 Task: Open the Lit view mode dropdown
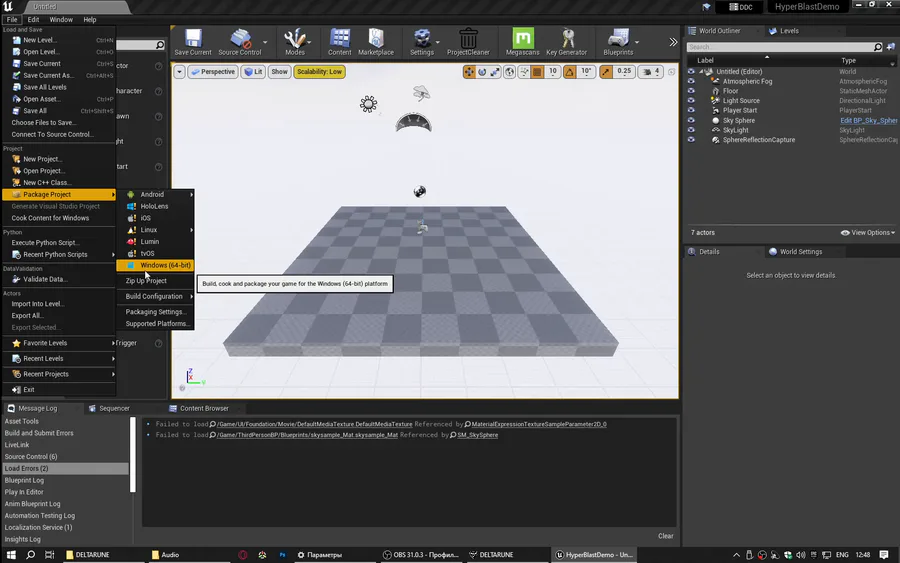(253, 72)
